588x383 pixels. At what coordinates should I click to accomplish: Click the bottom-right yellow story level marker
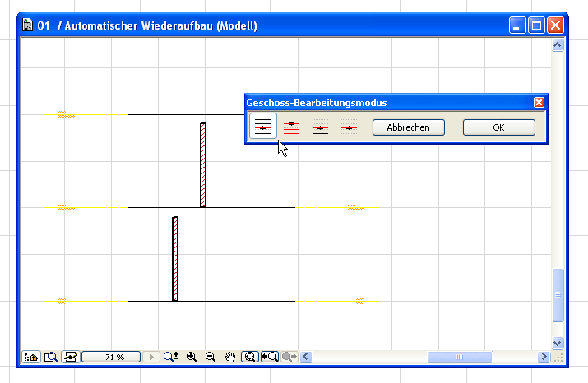360,301
